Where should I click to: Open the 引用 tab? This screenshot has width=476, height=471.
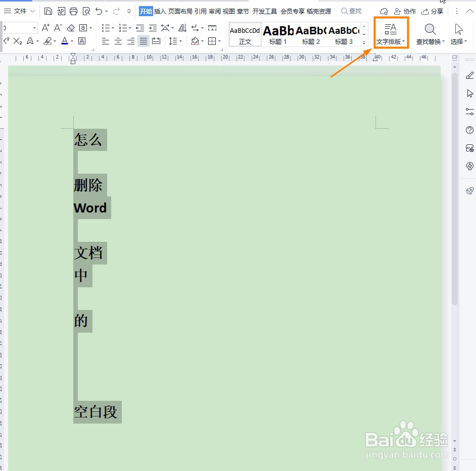[x=201, y=12]
